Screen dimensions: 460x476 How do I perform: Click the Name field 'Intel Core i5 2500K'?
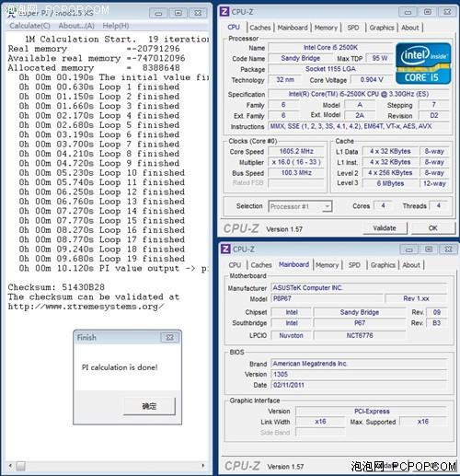coord(330,48)
